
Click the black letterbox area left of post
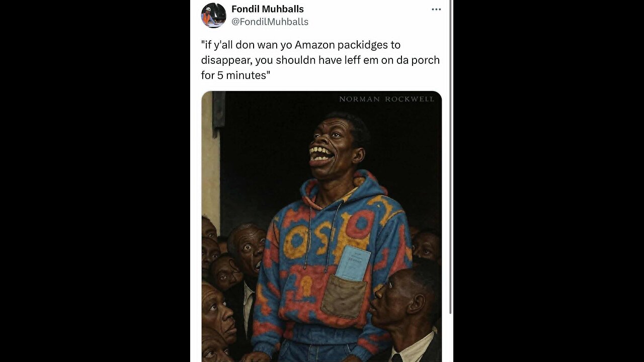pyautogui.click(x=95, y=181)
